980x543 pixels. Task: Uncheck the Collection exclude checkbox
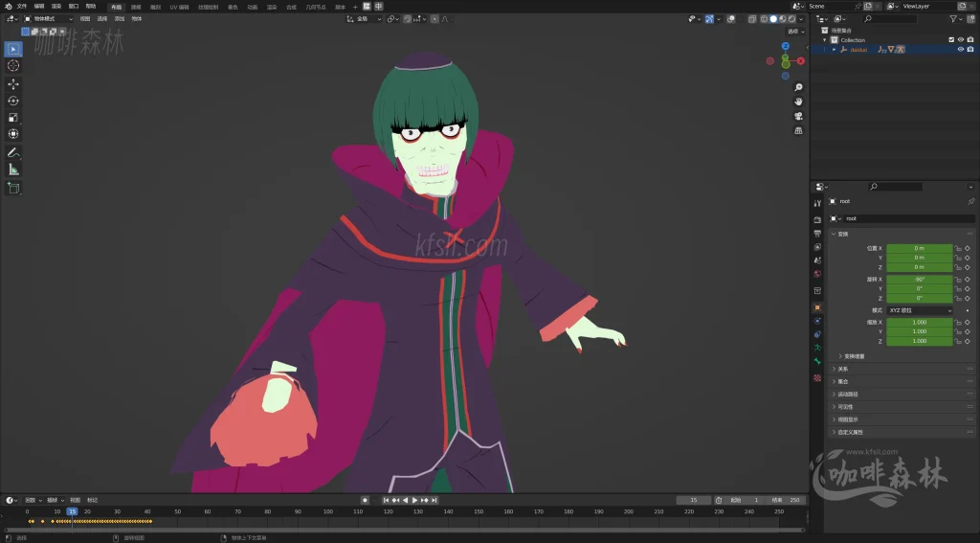point(951,40)
